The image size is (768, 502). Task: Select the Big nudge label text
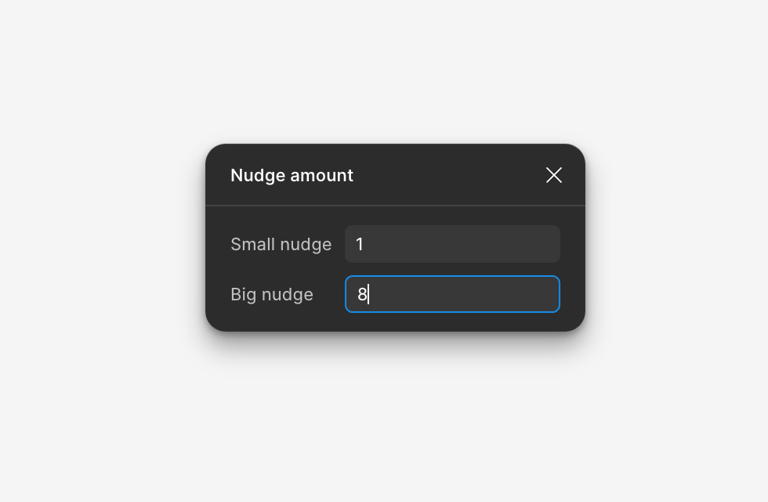pyautogui.click(x=272, y=294)
